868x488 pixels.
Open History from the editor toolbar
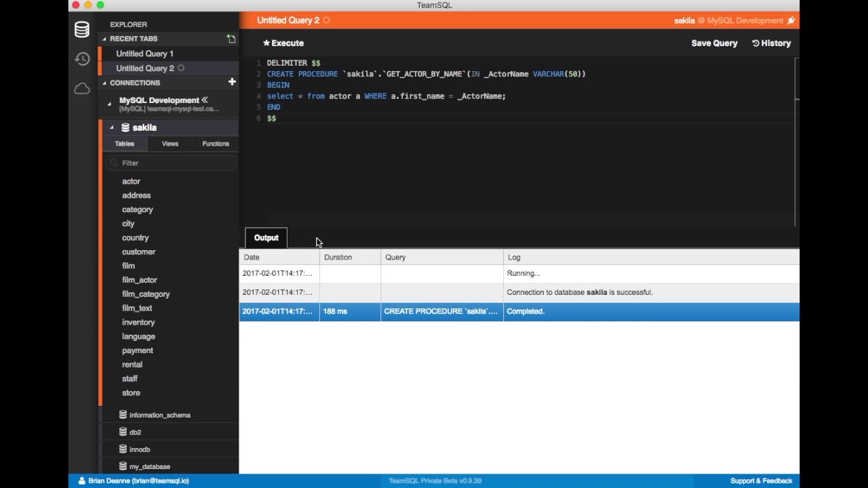(772, 43)
